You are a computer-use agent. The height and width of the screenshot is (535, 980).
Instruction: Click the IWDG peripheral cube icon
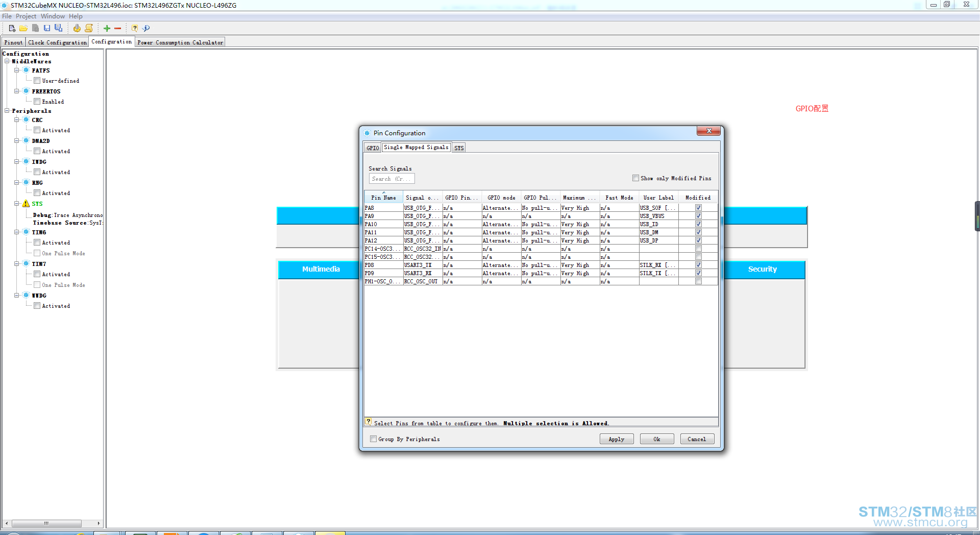click(26, 162)
